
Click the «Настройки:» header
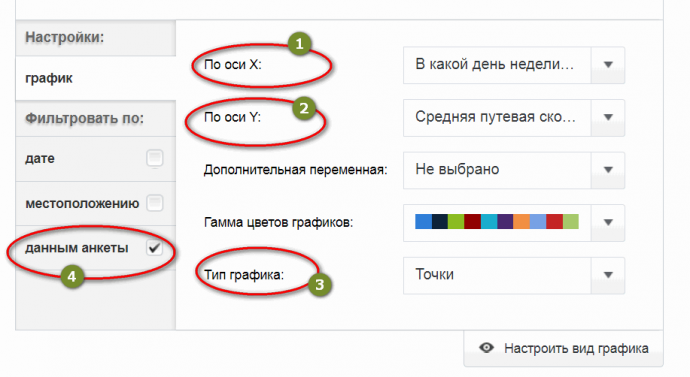point(65,37)
